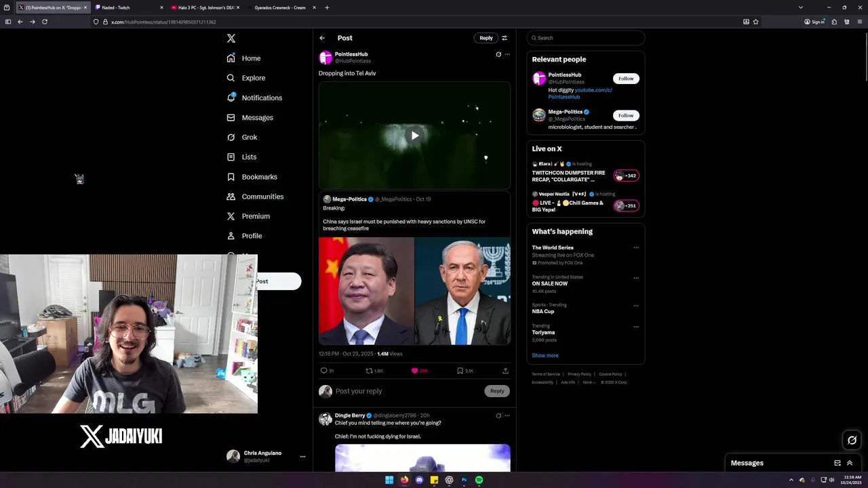
Task: Click the browser back arrow
Action: (x=20, y=22)
